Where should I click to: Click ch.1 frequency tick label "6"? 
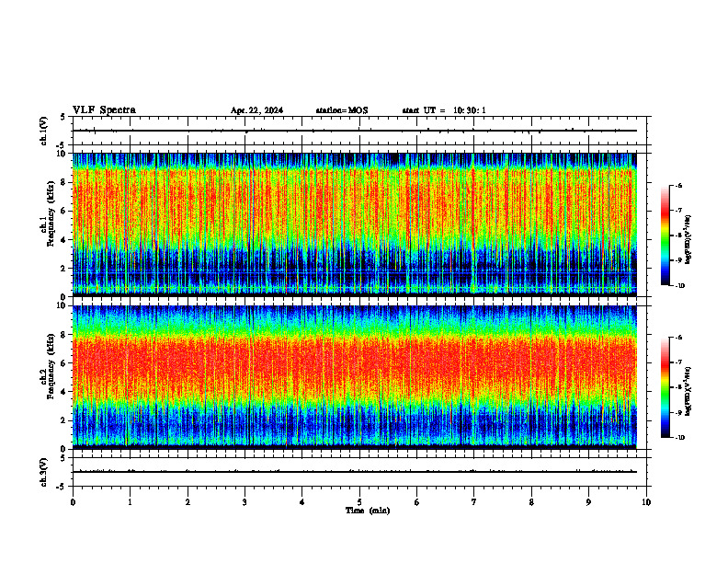point(64,211)
